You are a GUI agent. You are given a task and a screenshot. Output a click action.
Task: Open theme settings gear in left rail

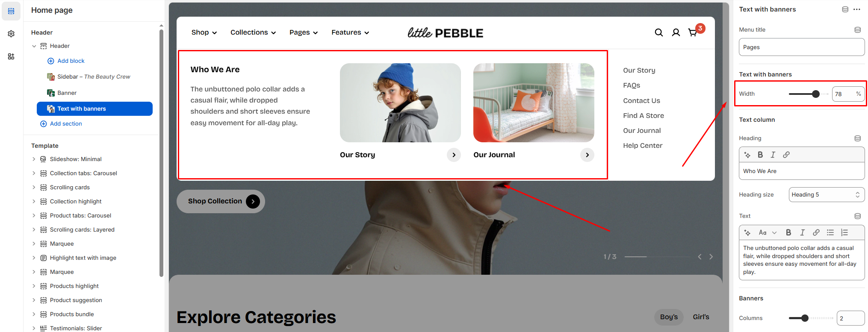tap(11, 34)
